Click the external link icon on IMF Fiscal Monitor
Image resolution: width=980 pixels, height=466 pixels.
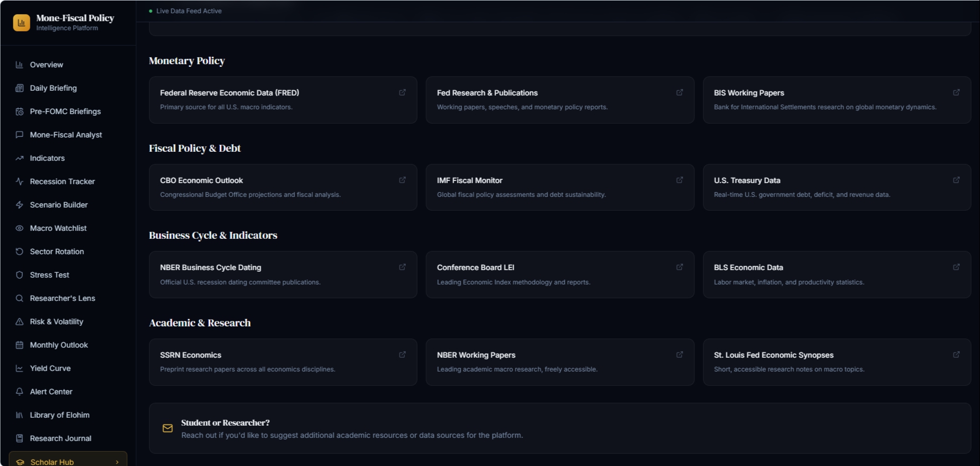click(679, 180)
